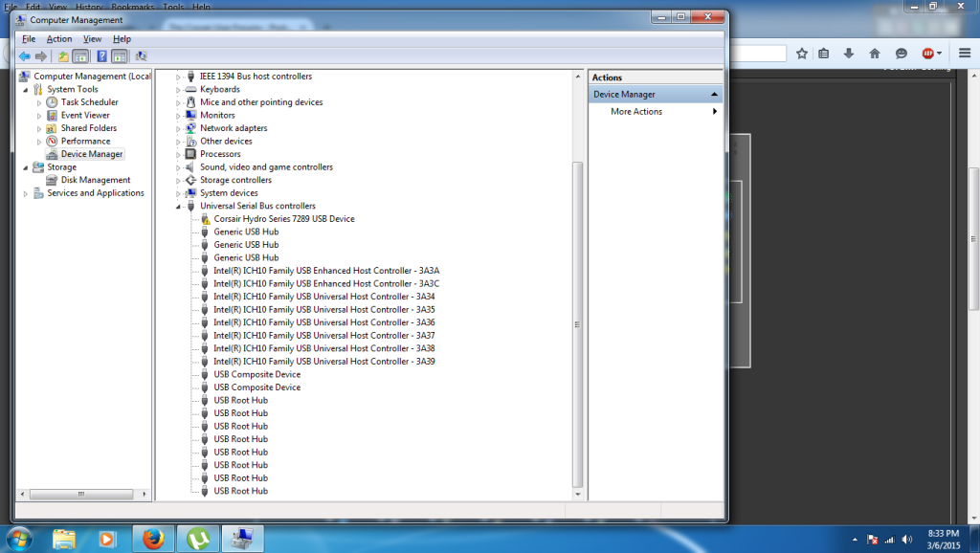Open Help from the blue question-mark toolbar icon
The image size is (980, 553).
click(101, 56)
